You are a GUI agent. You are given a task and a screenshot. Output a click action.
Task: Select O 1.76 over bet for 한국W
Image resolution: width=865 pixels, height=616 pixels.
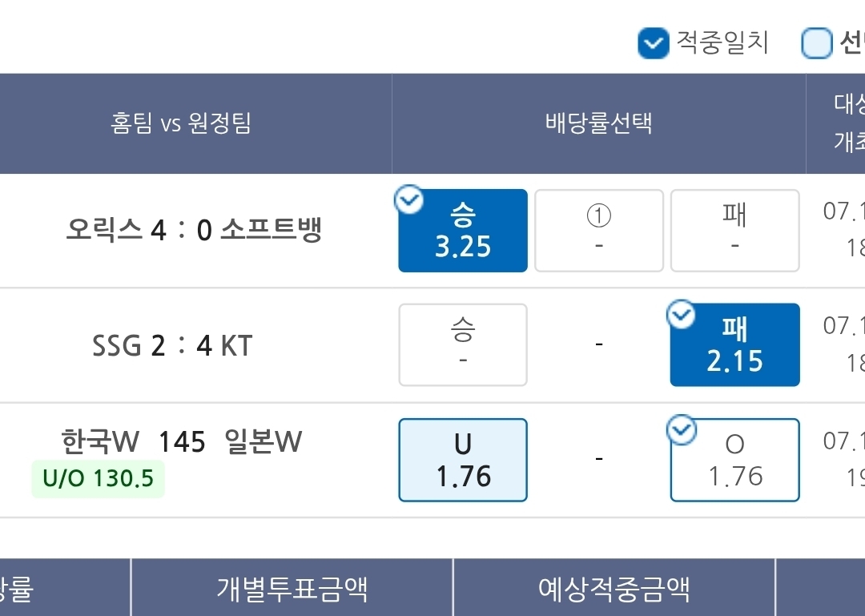pos(734,460)
